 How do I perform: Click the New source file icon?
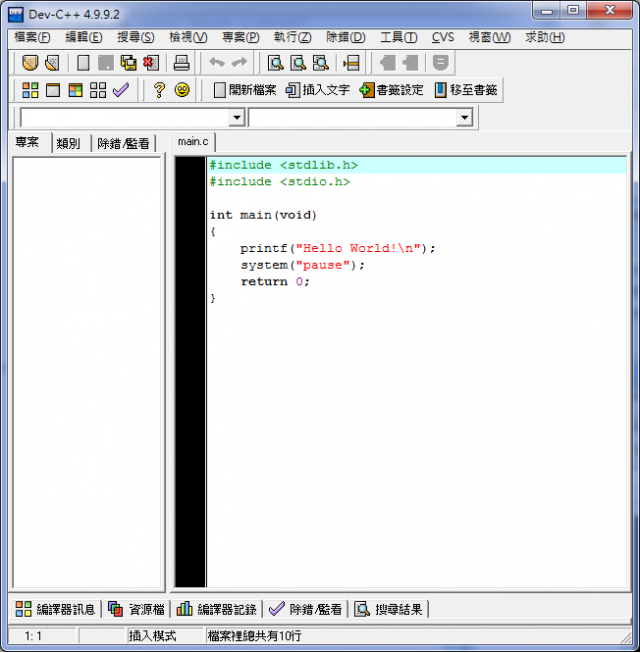(83, 63)
